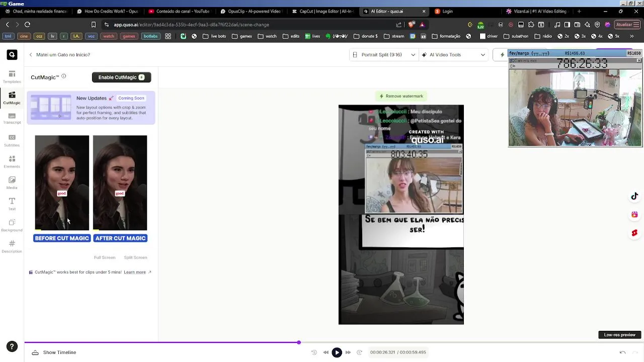Screen dimensions: 644x362
Task: Open the Media panel
Action: [x=12, y=183]
